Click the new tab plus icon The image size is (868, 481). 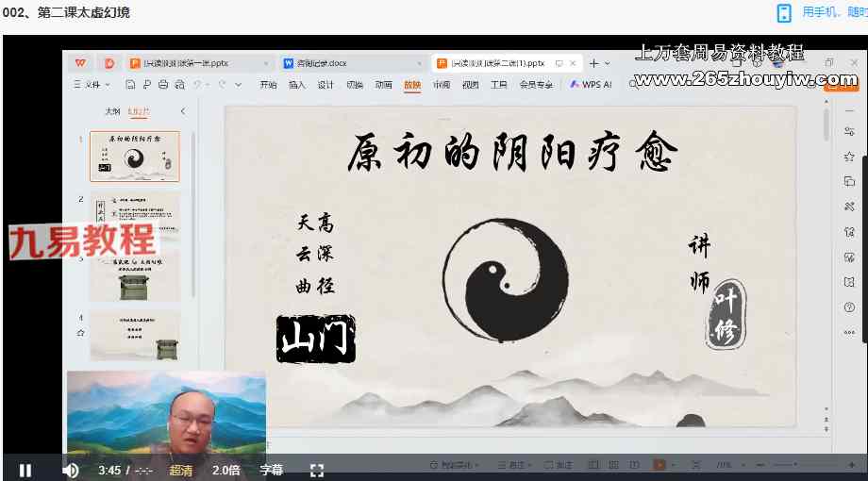(594, 63)
